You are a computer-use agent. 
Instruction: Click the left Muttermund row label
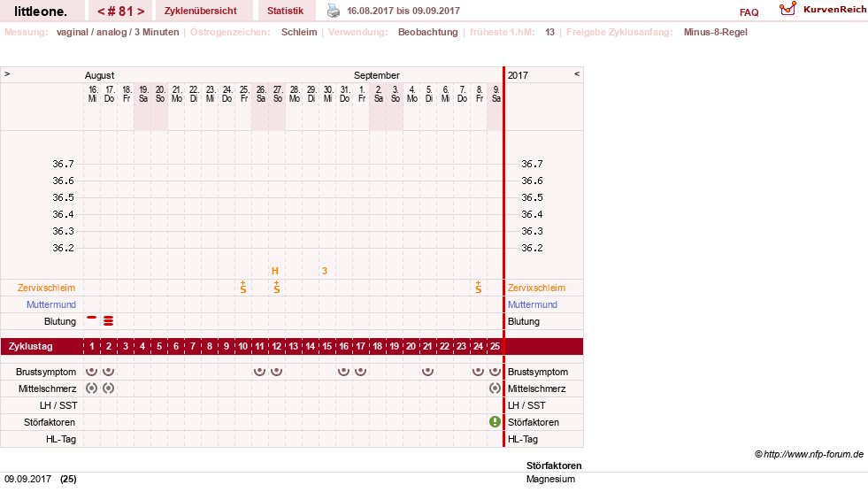[51, 304]
